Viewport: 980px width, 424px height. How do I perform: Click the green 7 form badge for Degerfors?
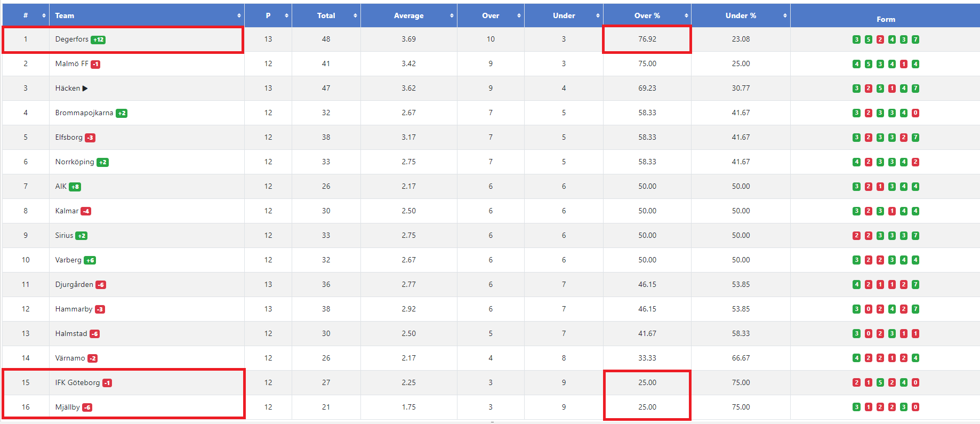coord(915,39)
